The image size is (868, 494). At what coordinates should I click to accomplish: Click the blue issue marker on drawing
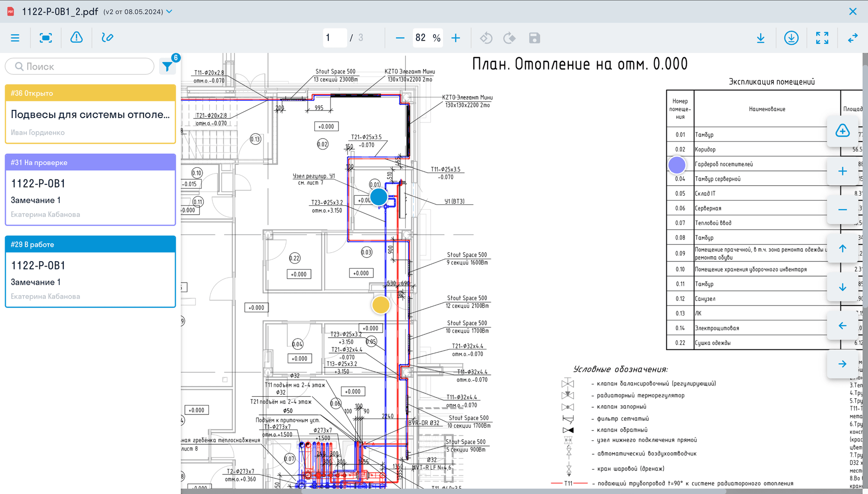tap(378, 197)
